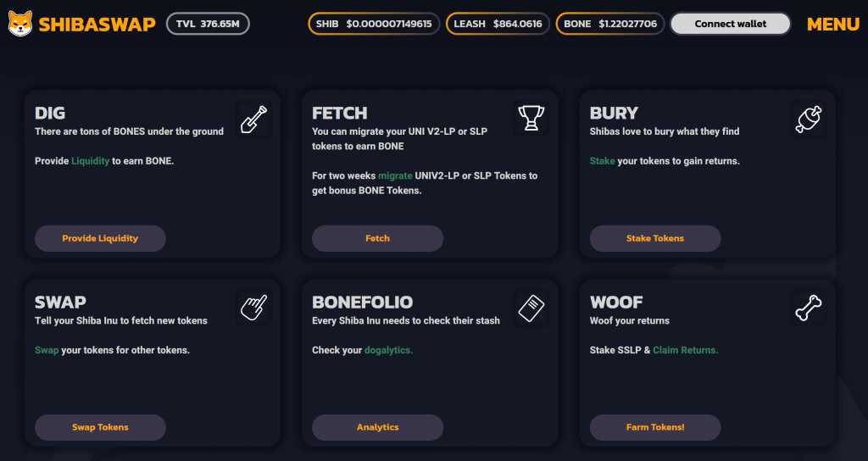Click the Stake Tokens button

(x=655, y=238)
